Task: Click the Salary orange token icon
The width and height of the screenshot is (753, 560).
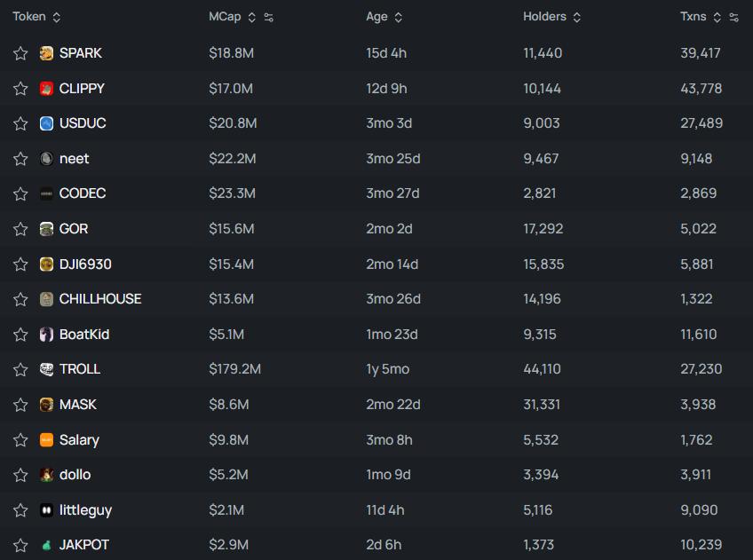Action: click(46, 440)
